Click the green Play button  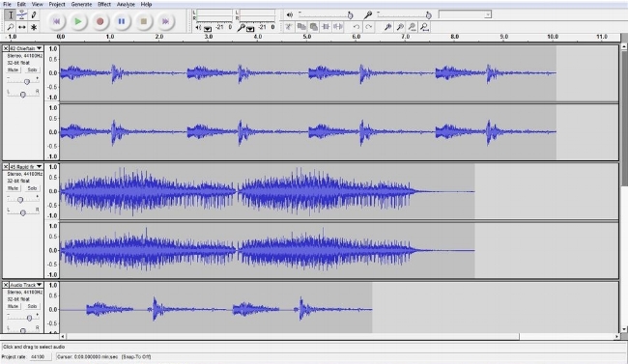(x=78, y=21)
